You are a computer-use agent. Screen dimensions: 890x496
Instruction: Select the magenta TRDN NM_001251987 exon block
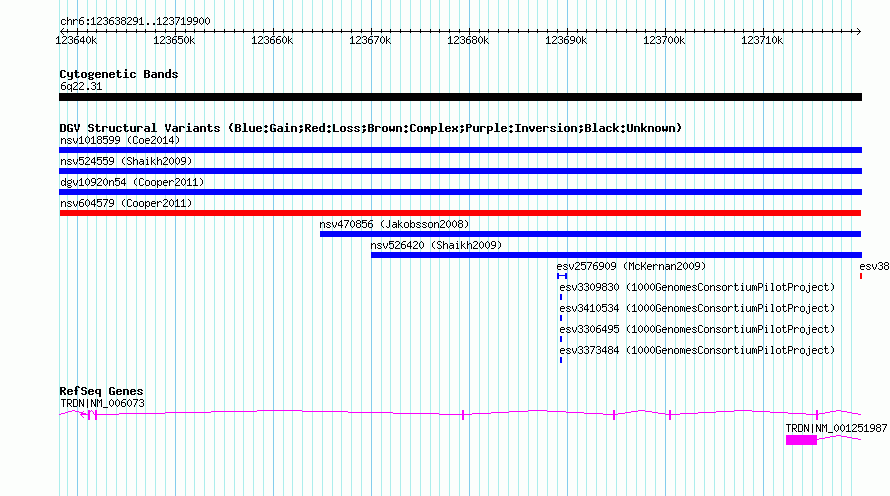[x=801, y=440]
